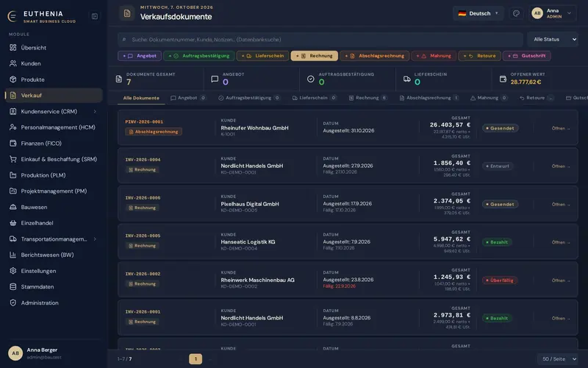Open Einkauf & Beschaffung (SRM)
Image resolution: width=588 pixels, height=368 pixels.
tap(54, 159)
